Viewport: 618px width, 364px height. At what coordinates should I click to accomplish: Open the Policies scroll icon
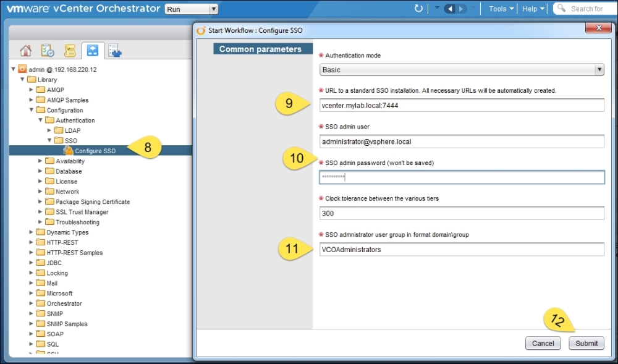(70, 51)
